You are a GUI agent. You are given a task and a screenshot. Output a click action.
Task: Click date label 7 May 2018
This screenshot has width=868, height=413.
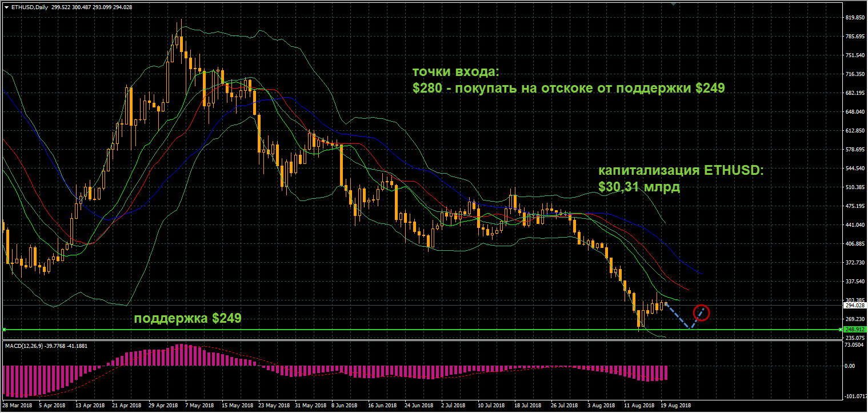[x=198, y=405]
